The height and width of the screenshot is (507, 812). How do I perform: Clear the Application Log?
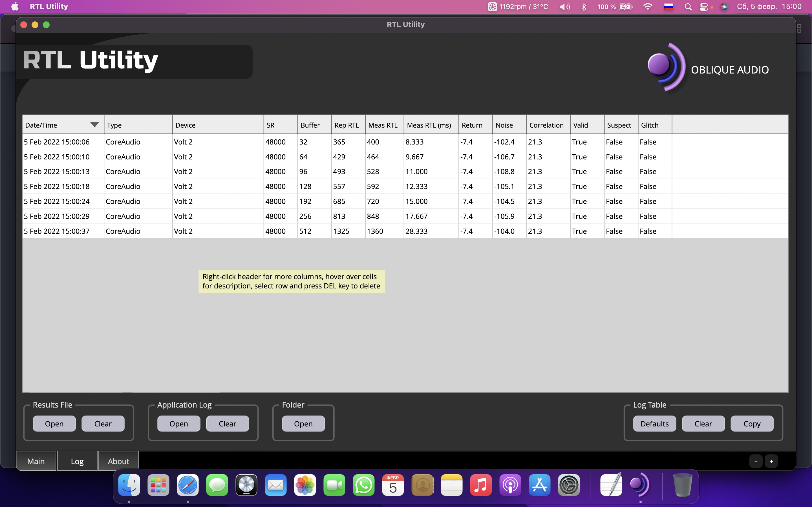(227, 424)
